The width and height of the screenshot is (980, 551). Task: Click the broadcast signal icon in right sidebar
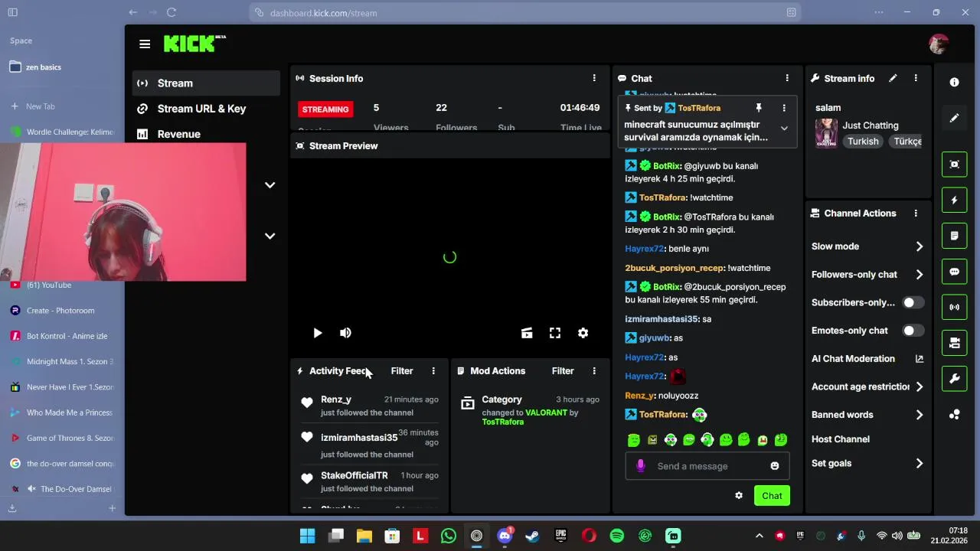click(954, 308)
